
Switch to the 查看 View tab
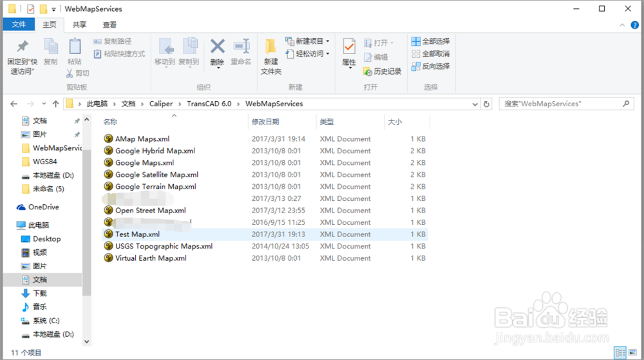pos(109,24)
